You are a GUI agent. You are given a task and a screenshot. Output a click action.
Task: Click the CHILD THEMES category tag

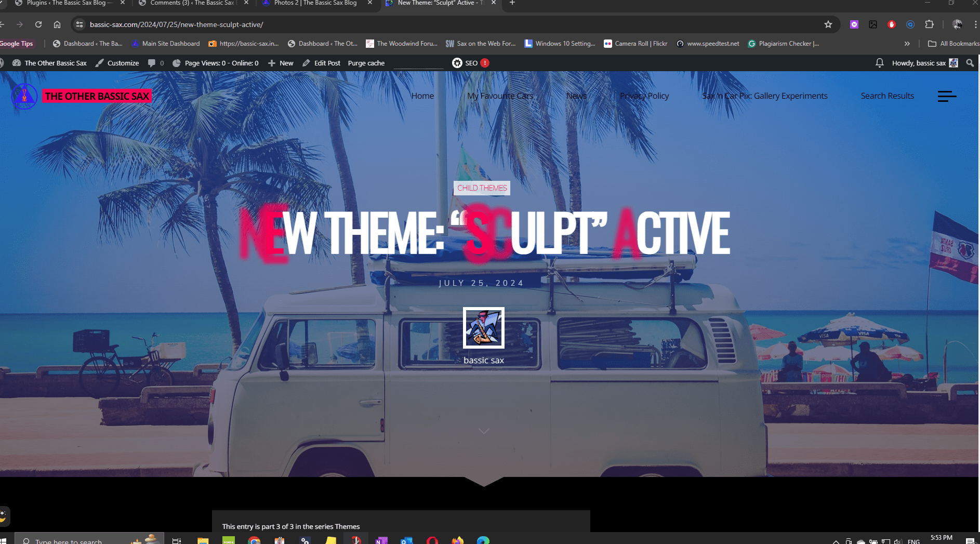pos(482,188)
